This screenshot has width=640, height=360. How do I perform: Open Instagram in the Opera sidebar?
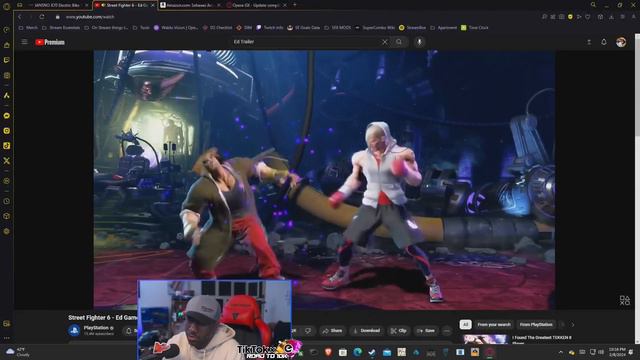point(7,131)
